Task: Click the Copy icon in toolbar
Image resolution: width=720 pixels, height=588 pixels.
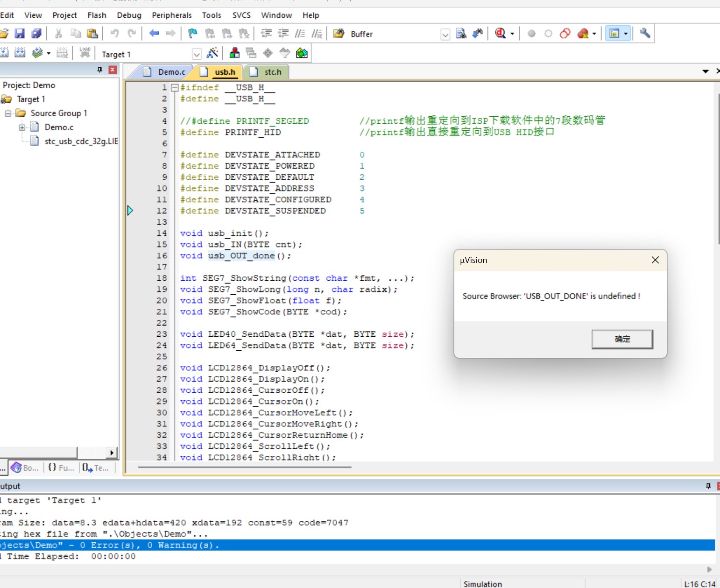Action: click(76, 34)
